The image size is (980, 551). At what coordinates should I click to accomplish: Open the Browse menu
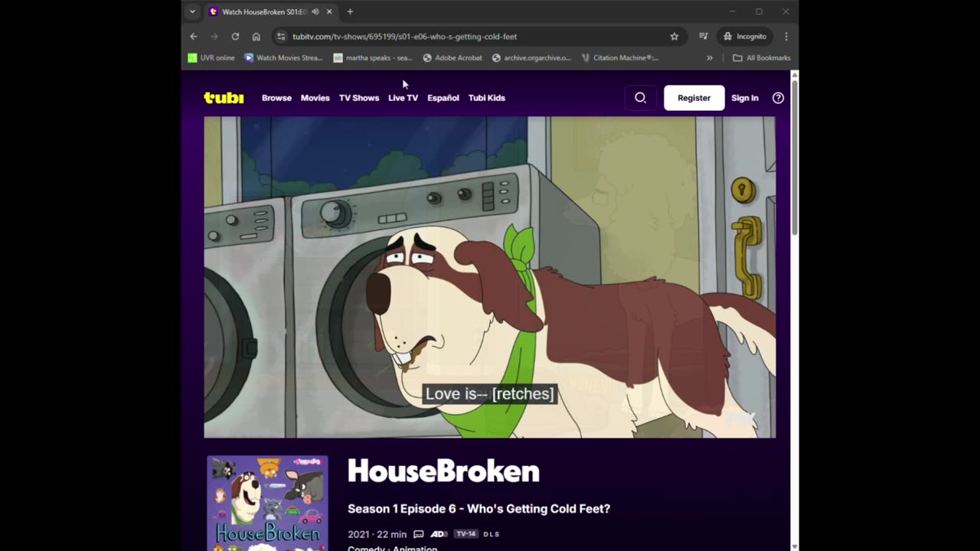(276, 98)
